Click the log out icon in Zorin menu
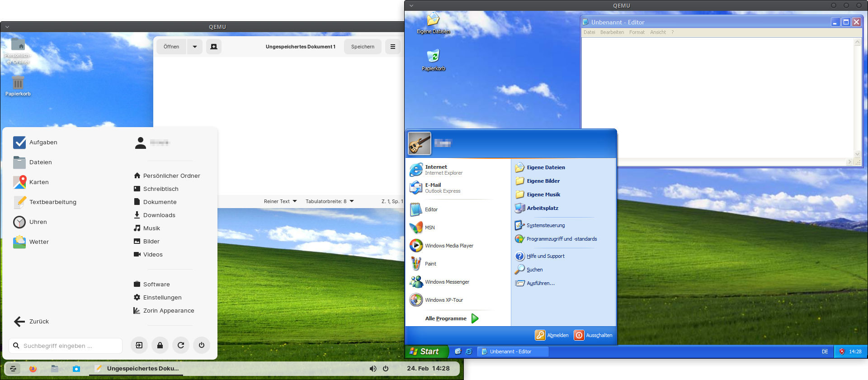The height and width of the screenshot is (380, 868). click(x=139, y=345)
